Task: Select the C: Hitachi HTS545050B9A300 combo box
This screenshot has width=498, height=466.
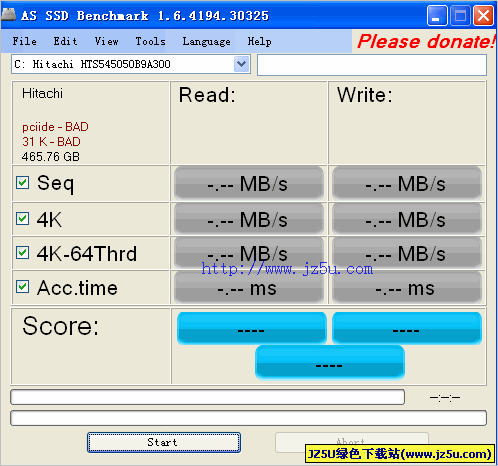Action: coord(131,64)
